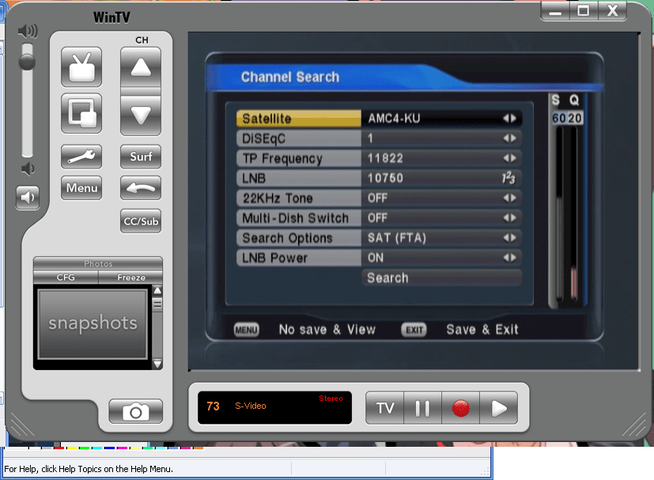Click the TV antenna icon button
The image size is (654, 480).
click(x=81, y=67)
